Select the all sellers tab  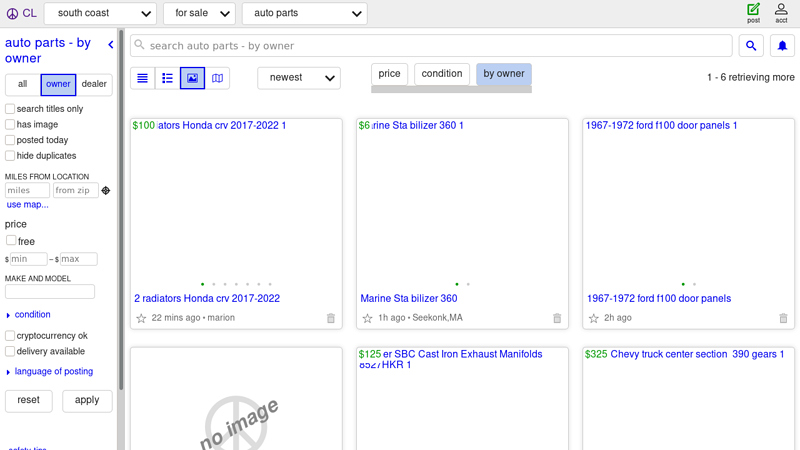pos(22,84)
